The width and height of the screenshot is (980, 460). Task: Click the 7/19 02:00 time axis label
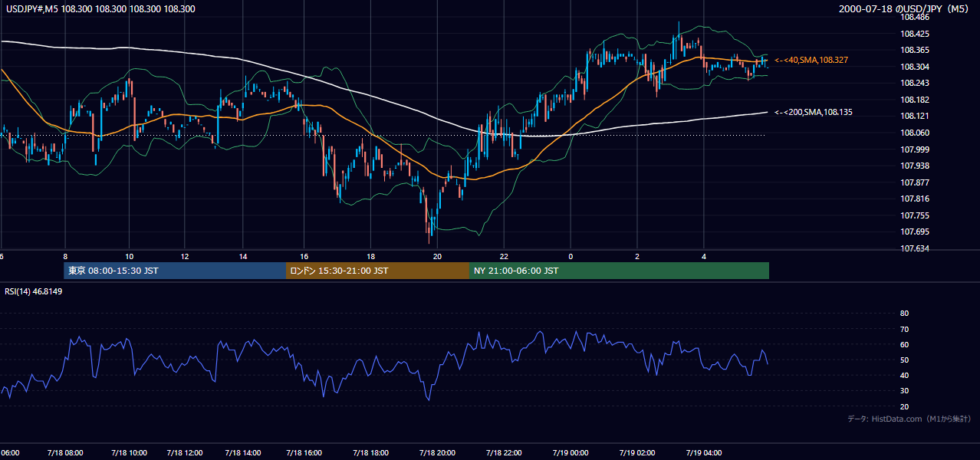click(x=637, y=452)
